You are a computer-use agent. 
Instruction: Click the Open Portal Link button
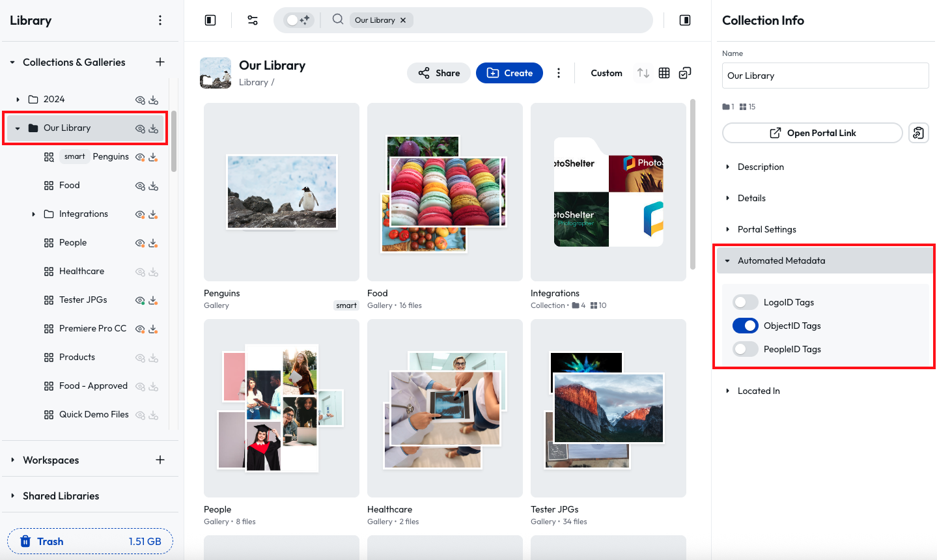pyautogui.click(x=813, y=133)
